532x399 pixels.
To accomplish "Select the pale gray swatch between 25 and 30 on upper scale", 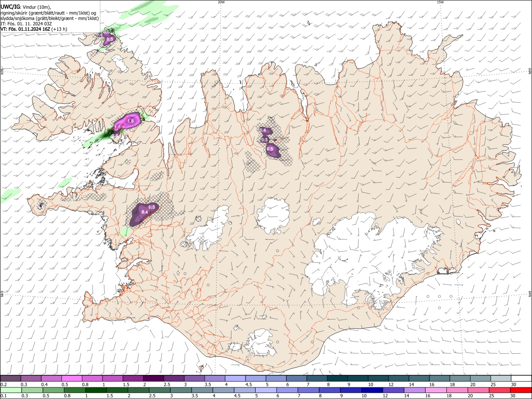I will pyautogui.click(x=501, y=379).
